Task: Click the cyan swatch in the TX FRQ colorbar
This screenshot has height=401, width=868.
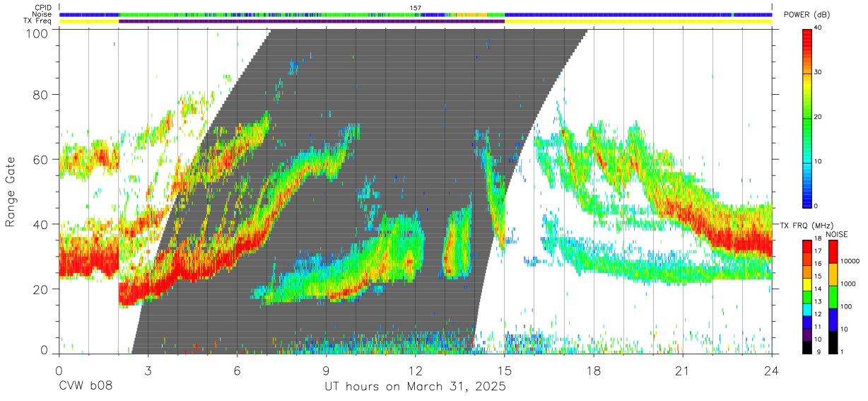Action: click(807, 308)
